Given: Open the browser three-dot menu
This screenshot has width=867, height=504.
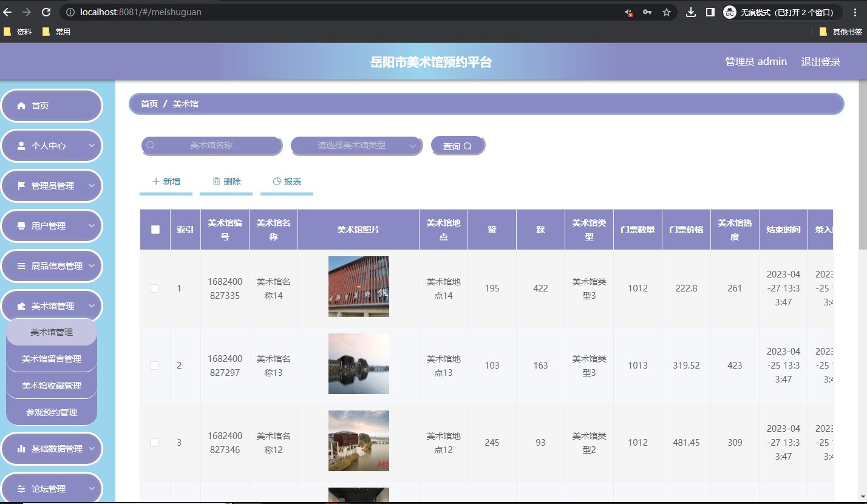Looking at the screenshot, I should pyautogui.click(x=855, y=12).
